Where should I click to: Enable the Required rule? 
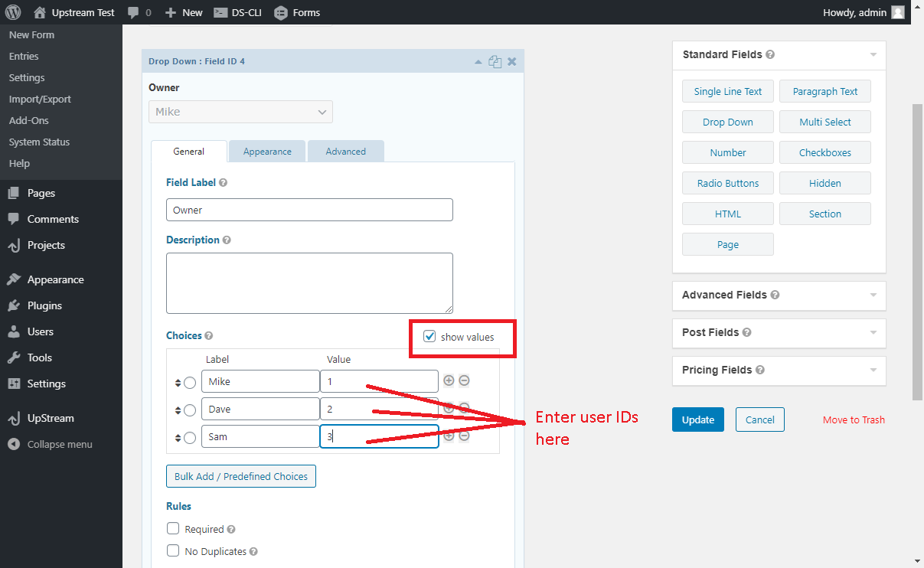(x=173, y=528)
